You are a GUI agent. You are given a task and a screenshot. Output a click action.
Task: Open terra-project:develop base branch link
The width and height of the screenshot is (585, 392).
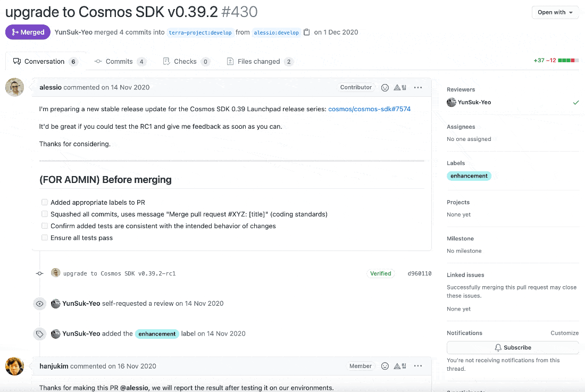[x=200, y=32]
